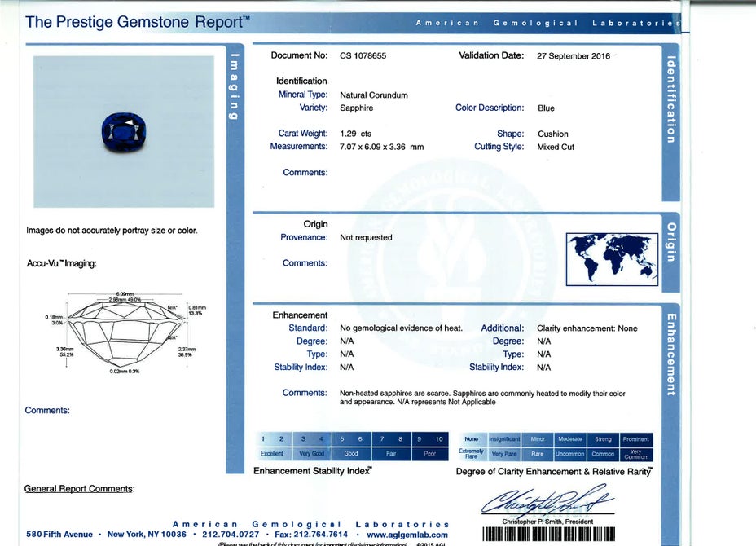
Task: Select the 'Moderate' clarity enhancement cell
Action: click(x=569, y=439)
